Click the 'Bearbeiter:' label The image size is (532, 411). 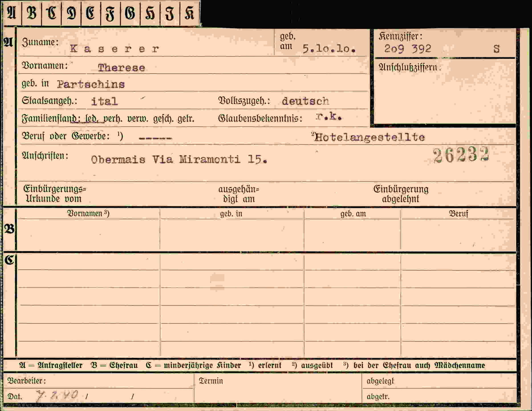tap(26, 381)
